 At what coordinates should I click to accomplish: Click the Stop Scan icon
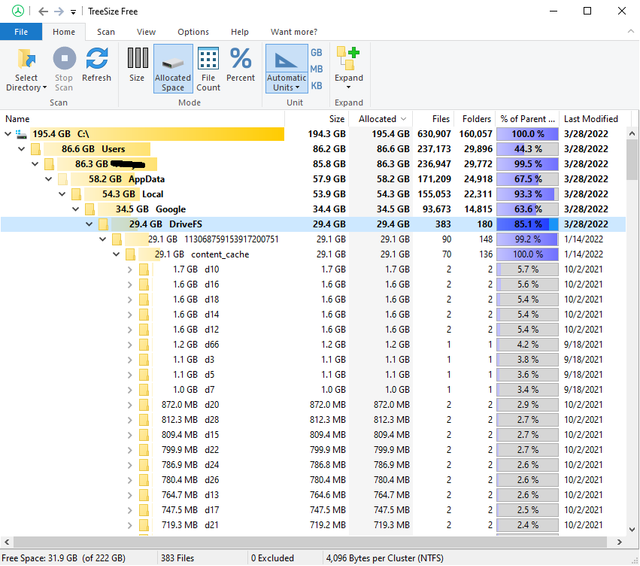(x=64, y=58)
